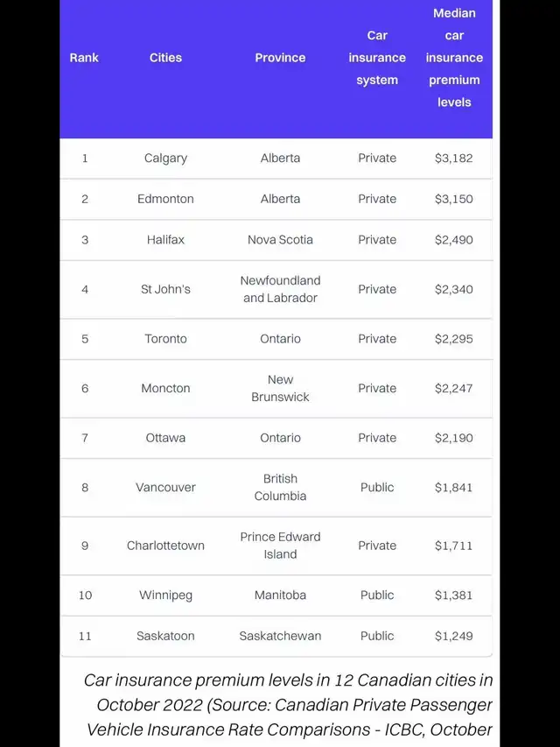The width and height of the screenshot is (560, 747).
Task: Click the Ottawa row's $2,190 premium
Action: [454, 438]
